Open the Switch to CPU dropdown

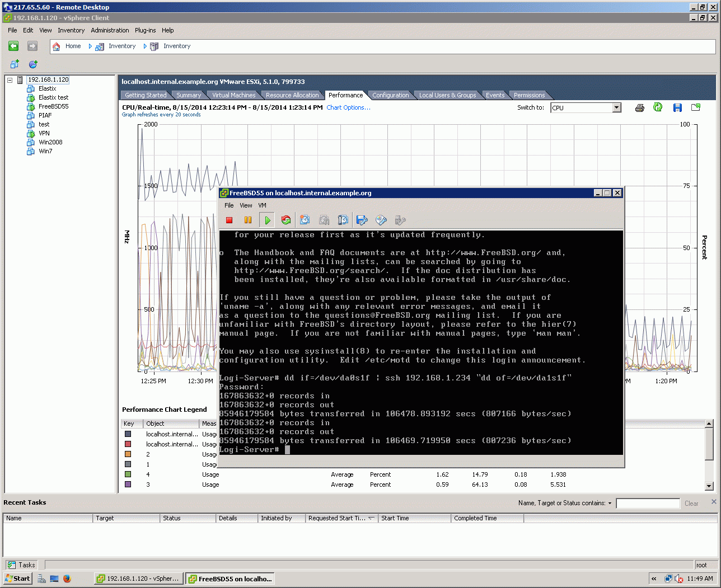coord(616,107)
